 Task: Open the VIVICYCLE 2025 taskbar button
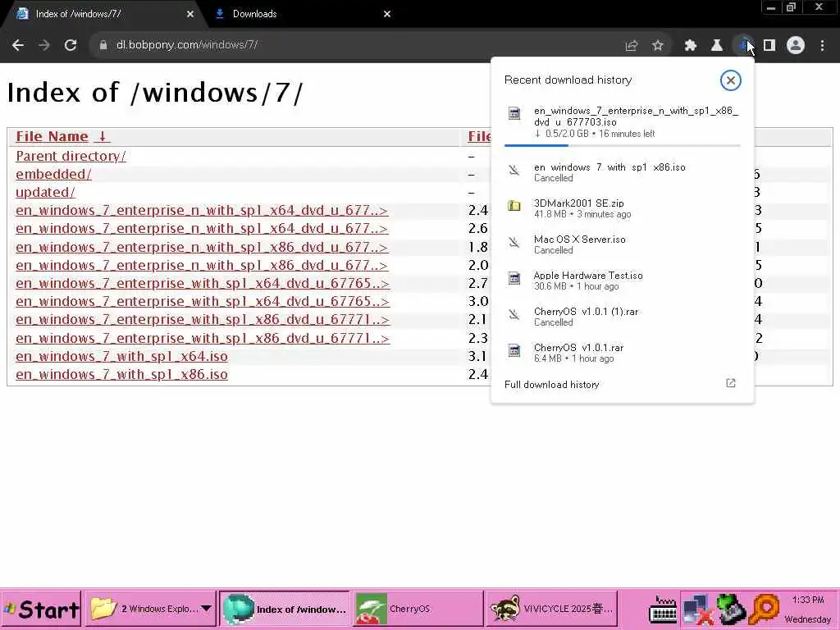coord(550,609)
